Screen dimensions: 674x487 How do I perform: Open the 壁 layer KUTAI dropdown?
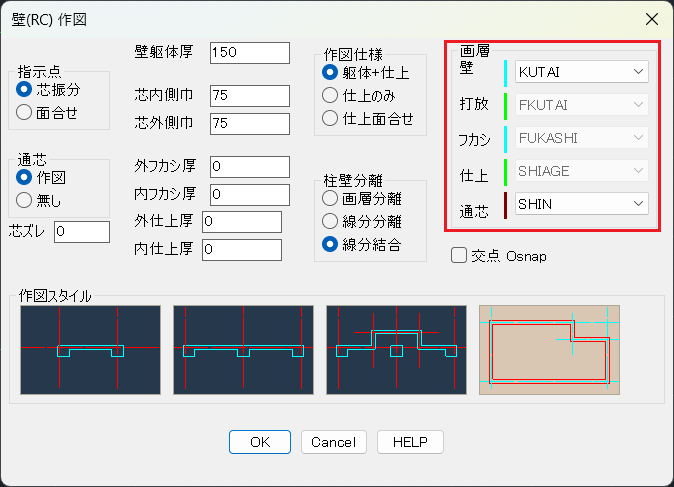[582, 71]
